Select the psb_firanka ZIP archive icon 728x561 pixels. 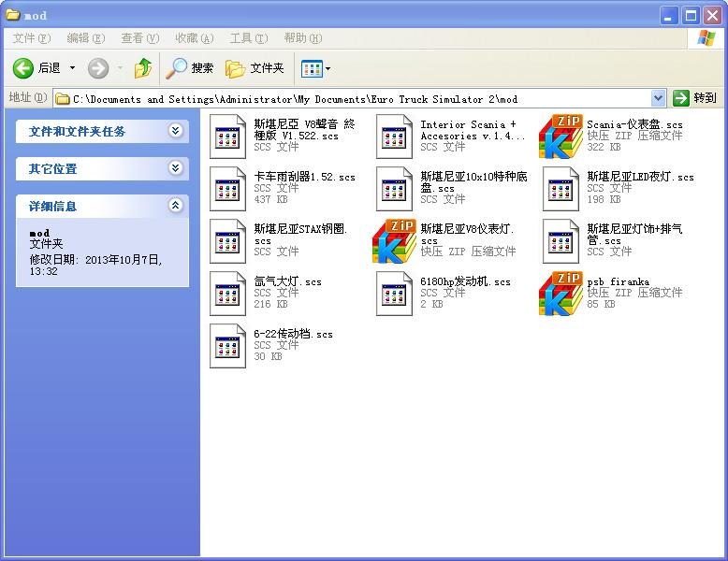click(561, 294)
